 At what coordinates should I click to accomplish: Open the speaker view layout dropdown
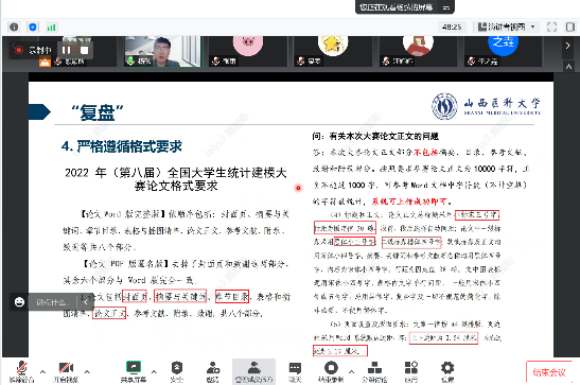(x=506, y=27)
